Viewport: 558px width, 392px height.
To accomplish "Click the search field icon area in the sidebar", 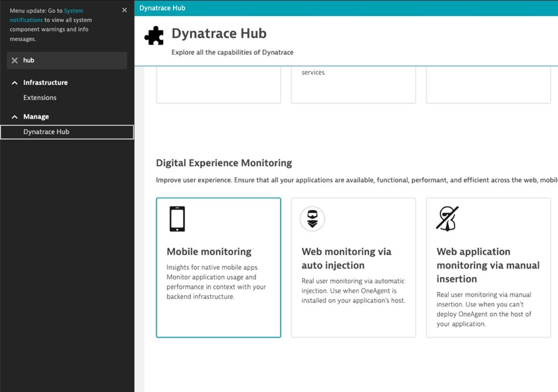I will (x=14, y=60).
